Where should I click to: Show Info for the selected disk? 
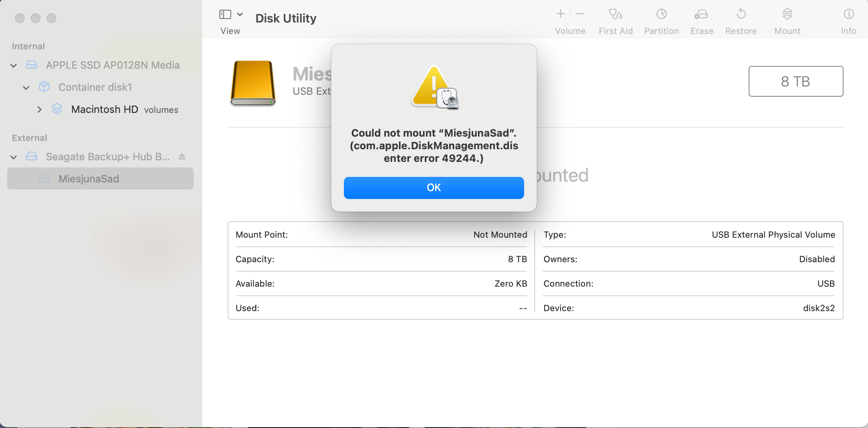coord(849,20)
